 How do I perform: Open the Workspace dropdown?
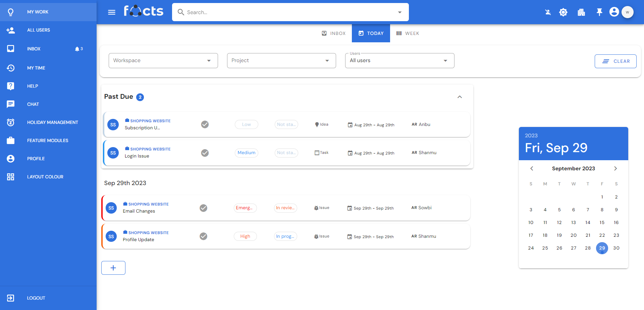tap(163, 60)
